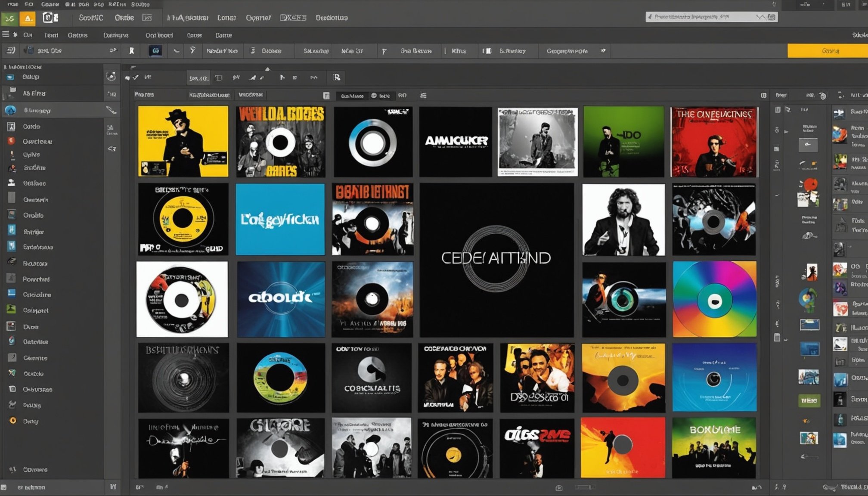Click the bold R icon in sub-toolbar
Screen dimensions: 868x496
click(x=337, y=77)
